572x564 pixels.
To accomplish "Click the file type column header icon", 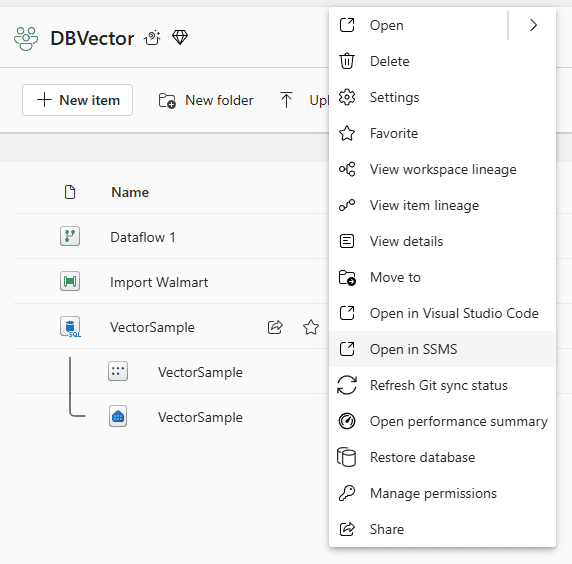I will (70, 192).
